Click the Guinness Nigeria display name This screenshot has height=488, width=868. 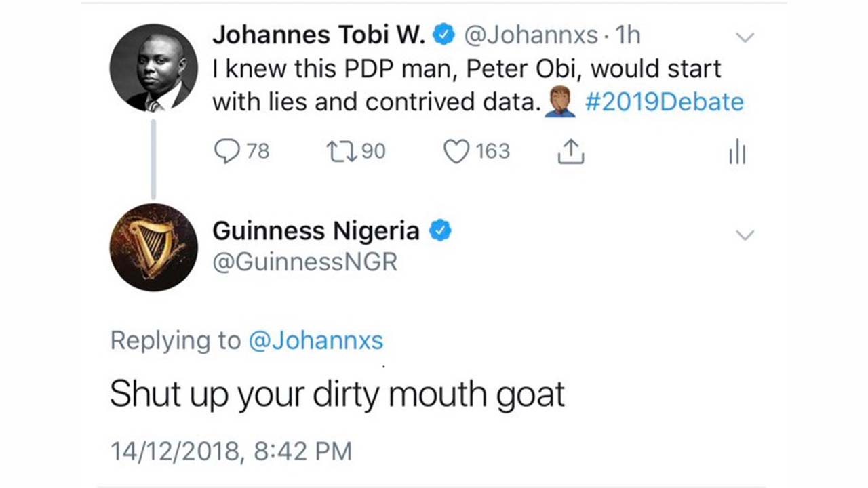[x=316, y=231]
